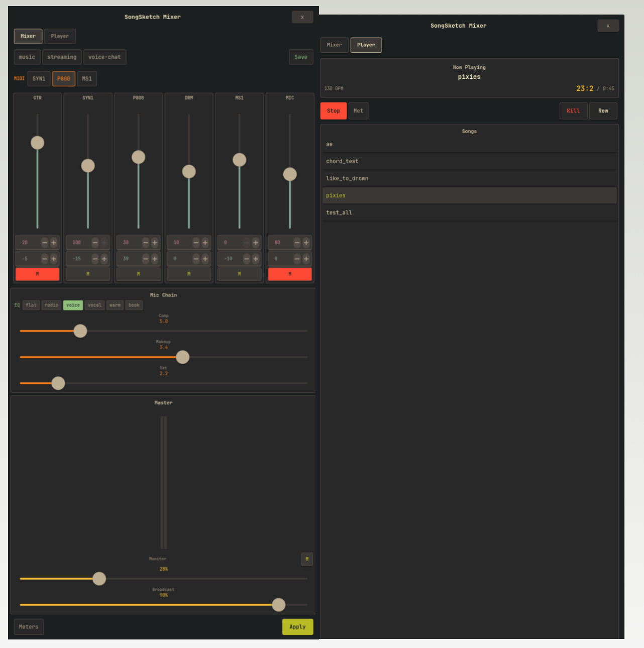Toggle the Master section M mute button
The width and height of the screenshot is (644, 648).
click(x=307, y=559)
